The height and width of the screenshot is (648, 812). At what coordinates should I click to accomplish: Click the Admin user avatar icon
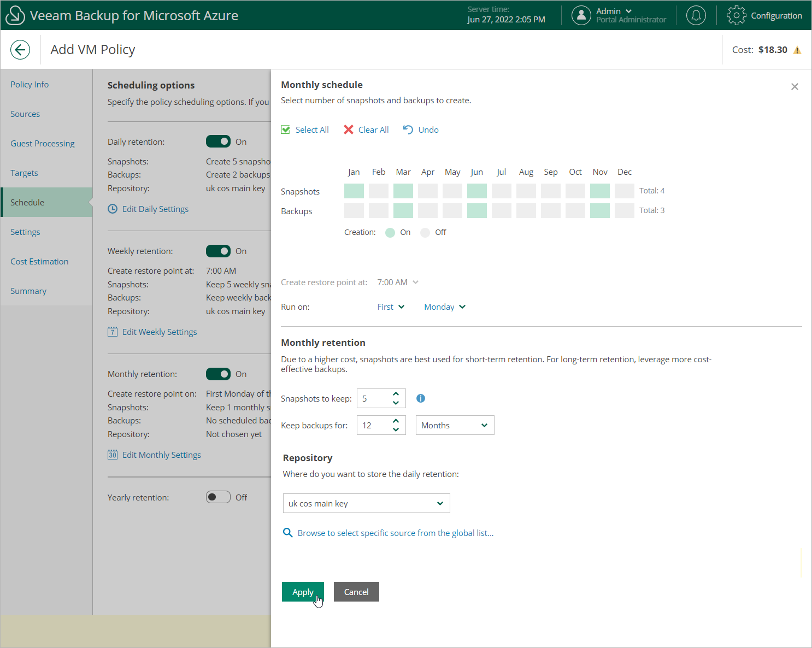(x=581, y=15)
